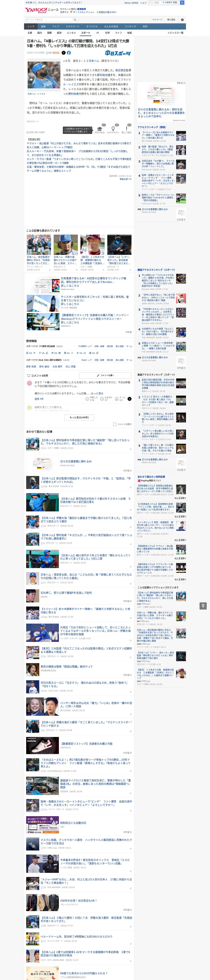The width and height of the screenshot is (210, 980).
Task: Click the コメントを書く button
Action: [x=105, y=375]
